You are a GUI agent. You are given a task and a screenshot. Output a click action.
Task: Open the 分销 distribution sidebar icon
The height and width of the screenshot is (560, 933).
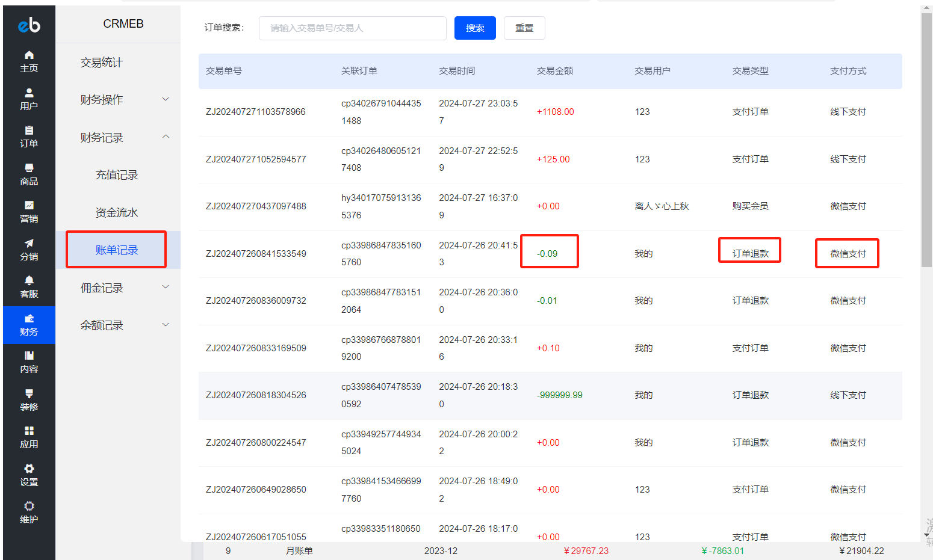(x=29, y=250)
